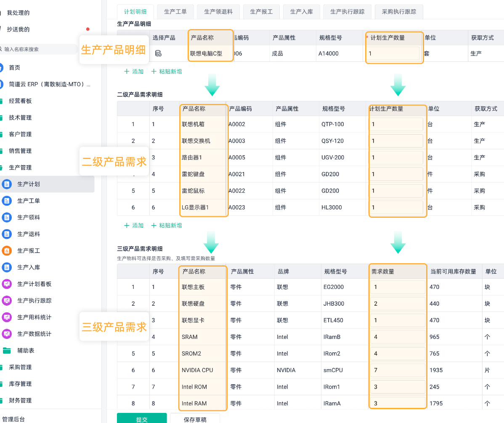Edit 需求数量 for SROM2
Viewport: 504px width, 423px height.
point(398,354)
